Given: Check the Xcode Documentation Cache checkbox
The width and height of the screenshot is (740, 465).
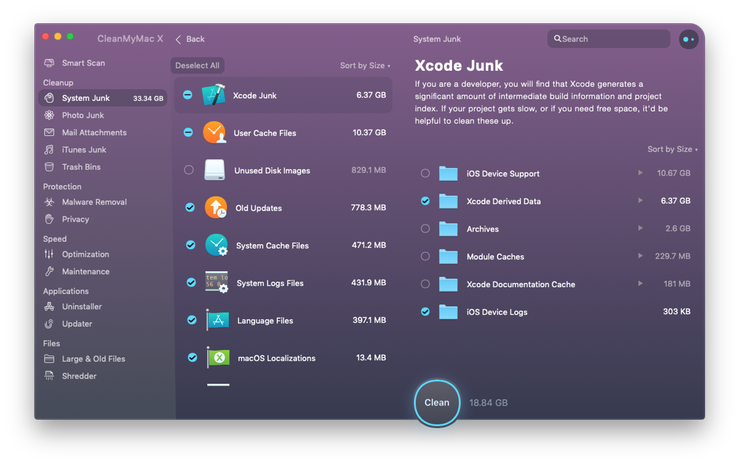Looking at the screenshot, I should coord(425,284).
